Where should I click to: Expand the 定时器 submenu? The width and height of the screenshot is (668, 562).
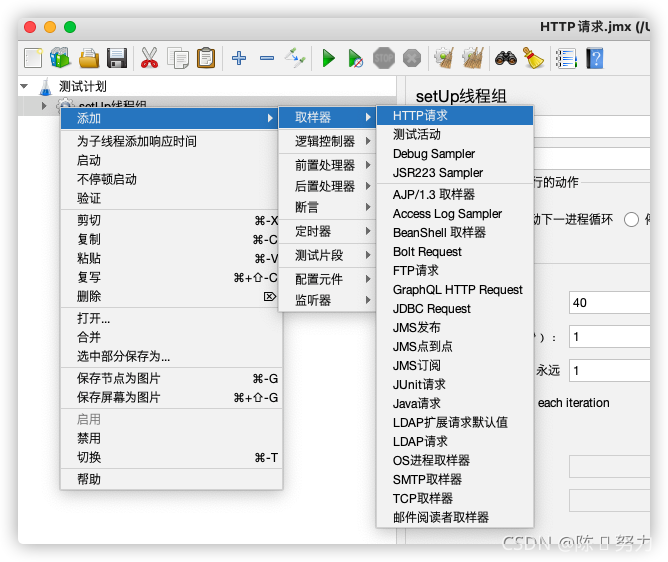pos(327,231)
